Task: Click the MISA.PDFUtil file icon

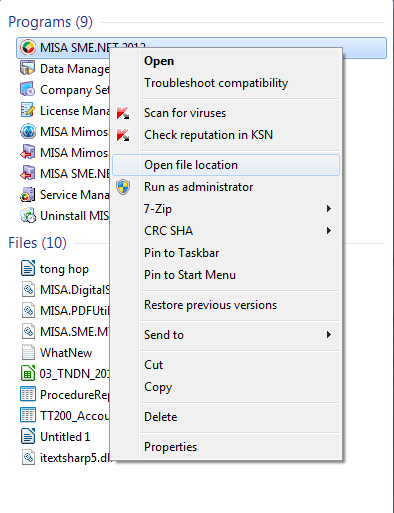Action: pyautogui.click(x=28, y=311)
